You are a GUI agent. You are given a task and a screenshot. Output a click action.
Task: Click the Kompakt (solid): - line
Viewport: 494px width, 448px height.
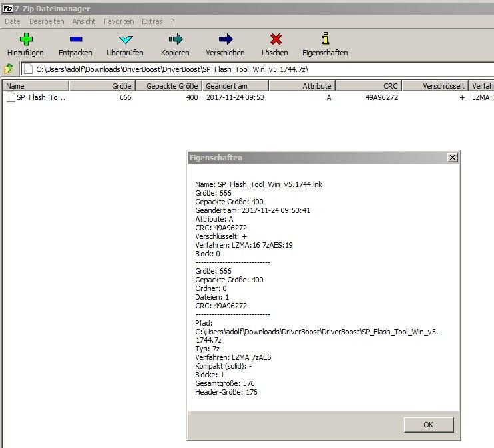click(x=223, y=366)
